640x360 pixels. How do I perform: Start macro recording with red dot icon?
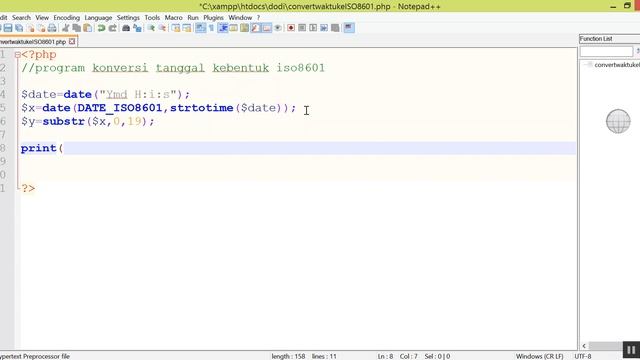pos(291,28)
